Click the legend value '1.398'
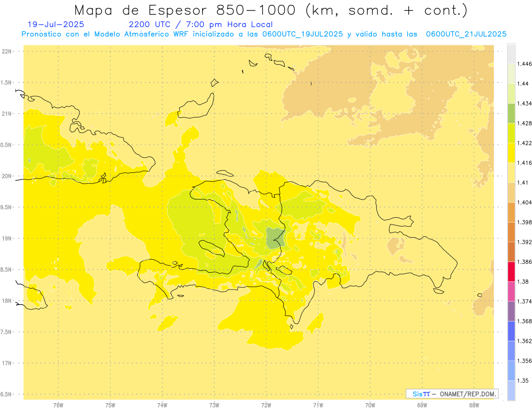This screenshot has height=411, width=532. [524, 222]
